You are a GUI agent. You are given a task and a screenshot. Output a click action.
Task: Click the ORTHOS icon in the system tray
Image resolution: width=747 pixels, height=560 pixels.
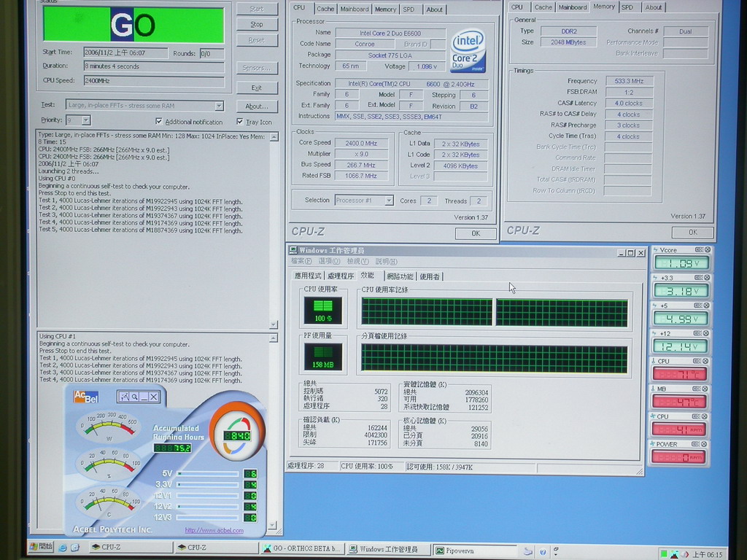pyautogui.click(x=674, y=554)
